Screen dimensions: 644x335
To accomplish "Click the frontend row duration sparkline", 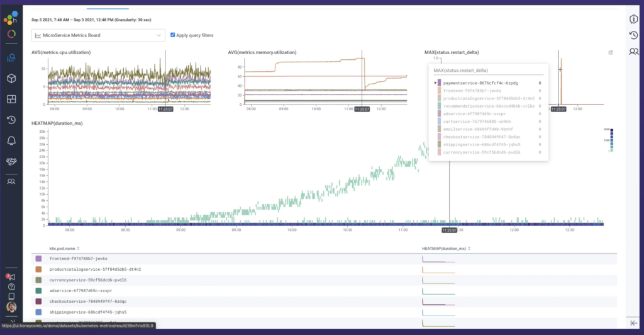I will click(438, 259).
